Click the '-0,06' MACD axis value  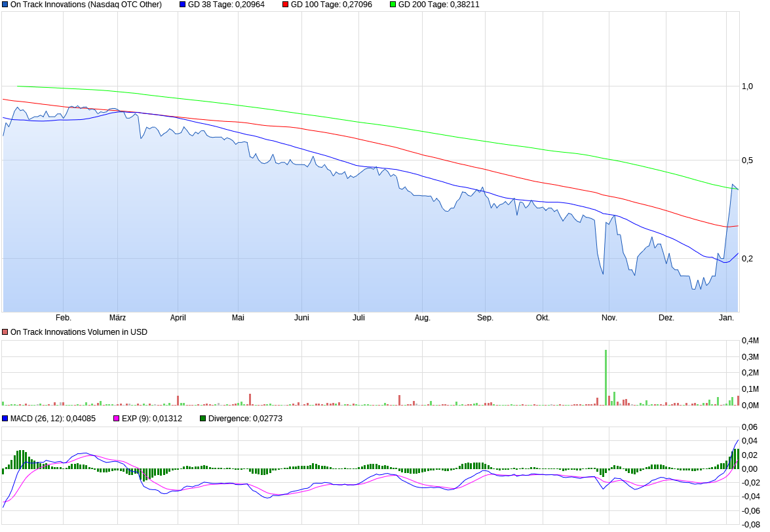750,511
